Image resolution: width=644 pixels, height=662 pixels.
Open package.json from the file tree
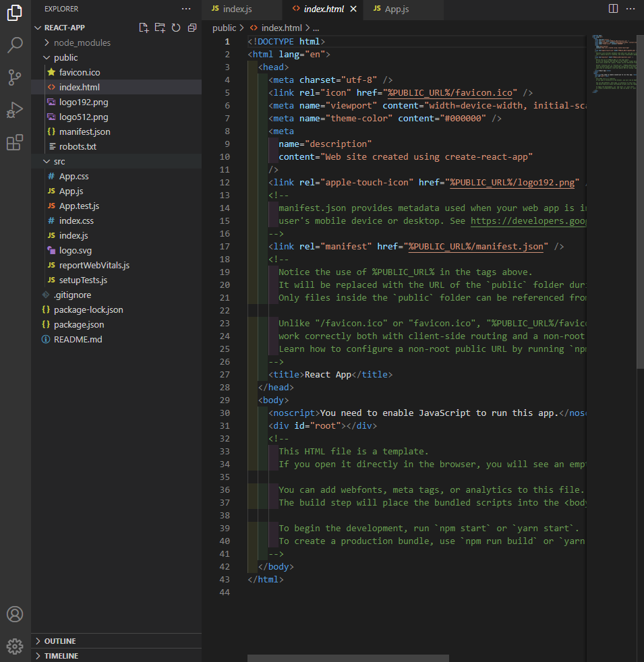tap(79, 324)
